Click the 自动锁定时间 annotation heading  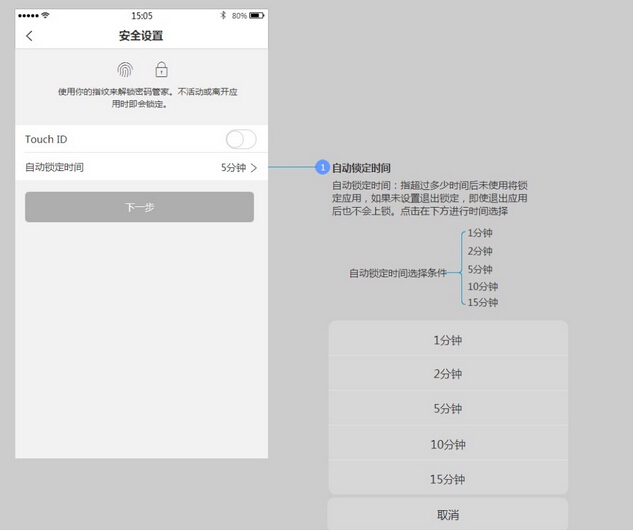pos(361,167)
